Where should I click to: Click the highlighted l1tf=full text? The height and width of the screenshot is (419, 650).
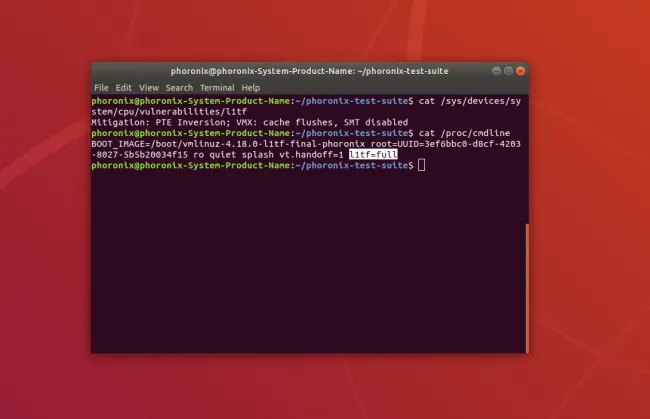374,154
